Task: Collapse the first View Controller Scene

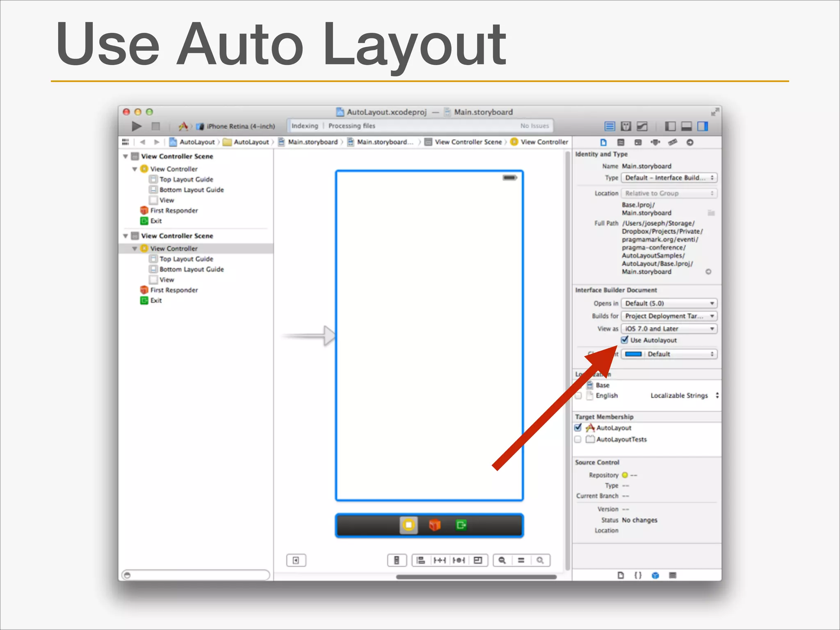Action: (x=126, y=157)
